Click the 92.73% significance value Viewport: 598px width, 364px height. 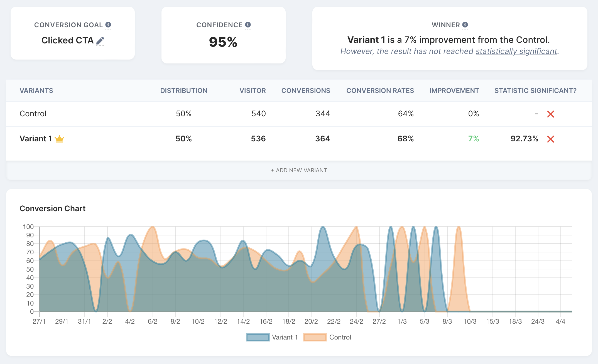click(x=524, y=139)
